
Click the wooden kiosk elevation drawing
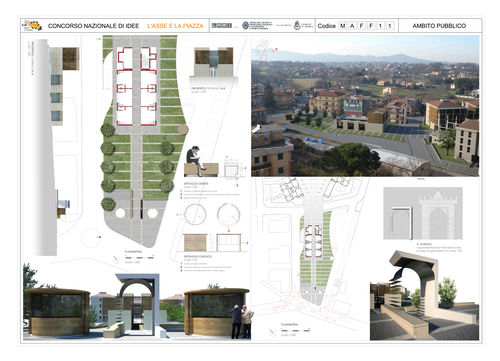(195, 243)
